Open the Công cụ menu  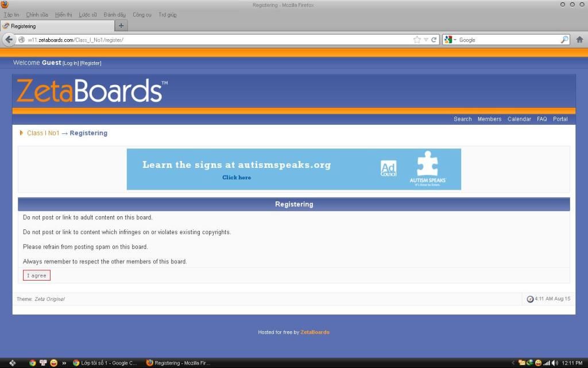click(142, 14)
